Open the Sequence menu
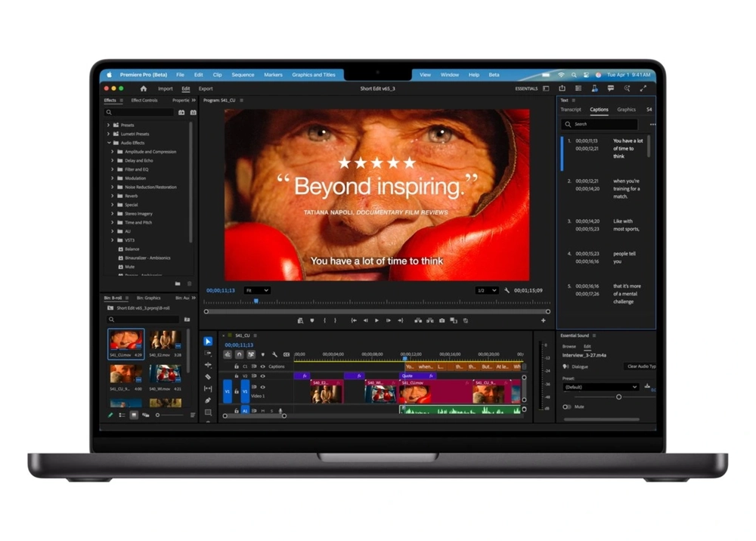 click(243, 75)
